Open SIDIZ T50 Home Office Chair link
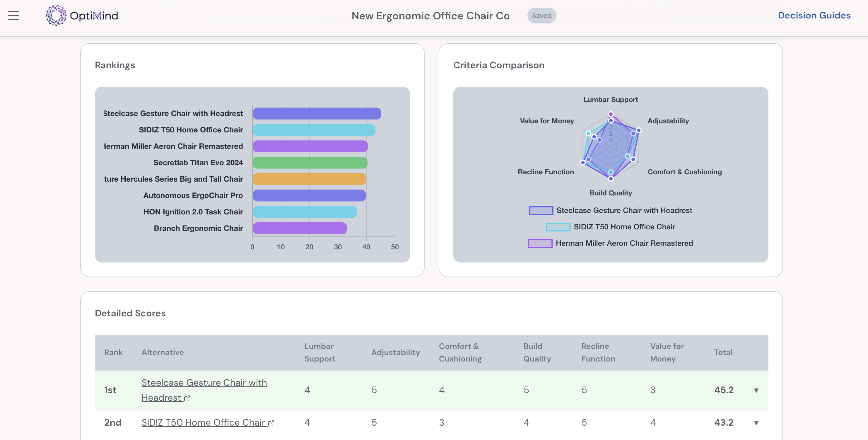868x440 pixels. 203,422
